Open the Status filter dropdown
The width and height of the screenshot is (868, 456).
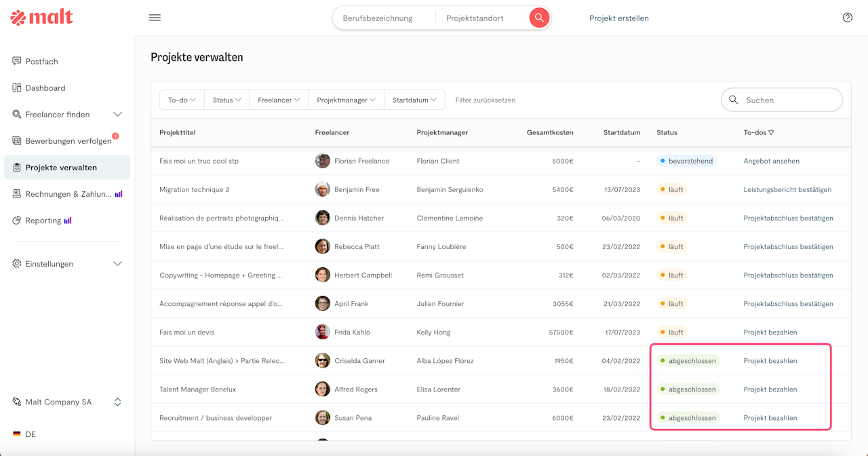tap(226, 100)
